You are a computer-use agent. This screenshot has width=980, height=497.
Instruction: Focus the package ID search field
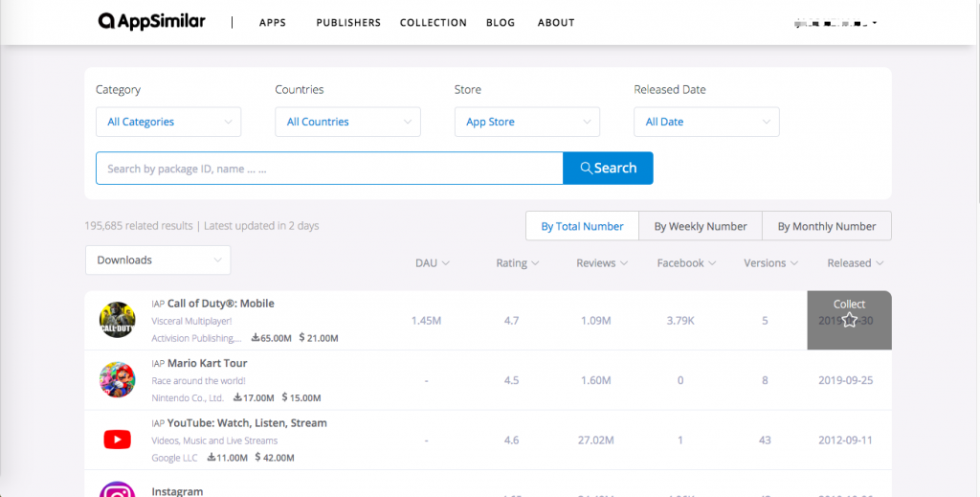(x=329, y=169)
